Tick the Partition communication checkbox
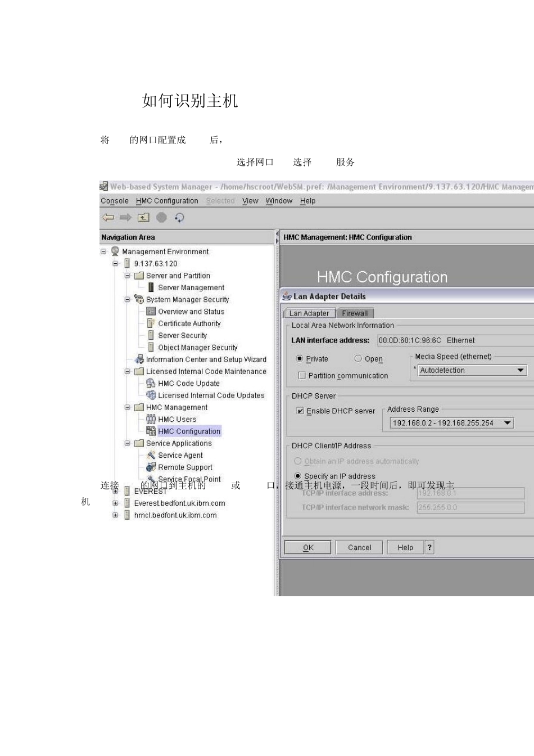The image size is (534, 756). pos(302,375)
